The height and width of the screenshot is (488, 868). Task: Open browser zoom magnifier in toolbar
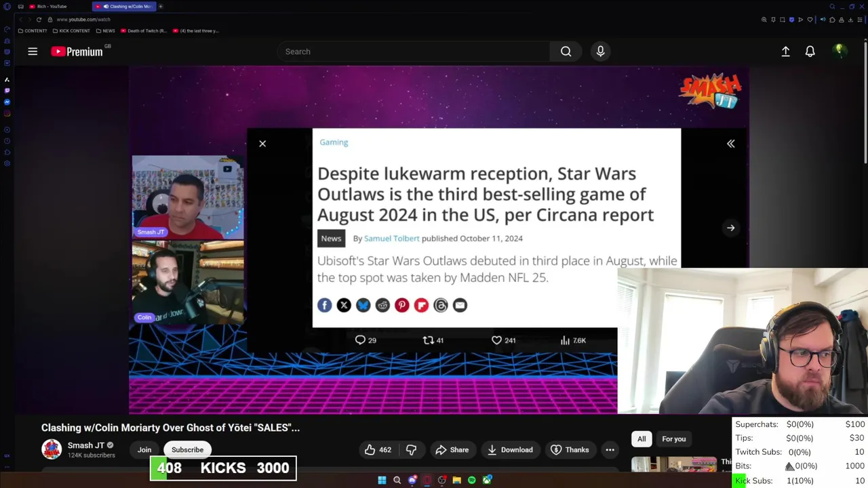tap(764, 20)
